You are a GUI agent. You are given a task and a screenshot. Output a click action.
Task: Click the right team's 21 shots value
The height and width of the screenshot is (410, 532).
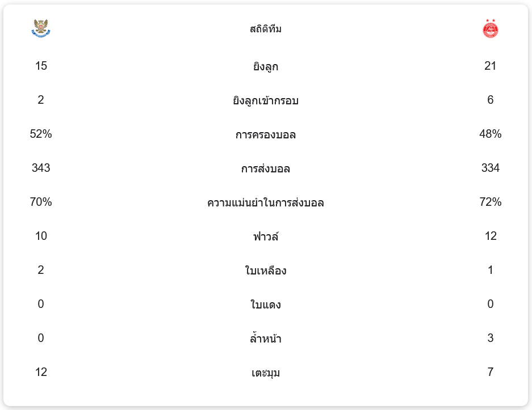(491, 66)
